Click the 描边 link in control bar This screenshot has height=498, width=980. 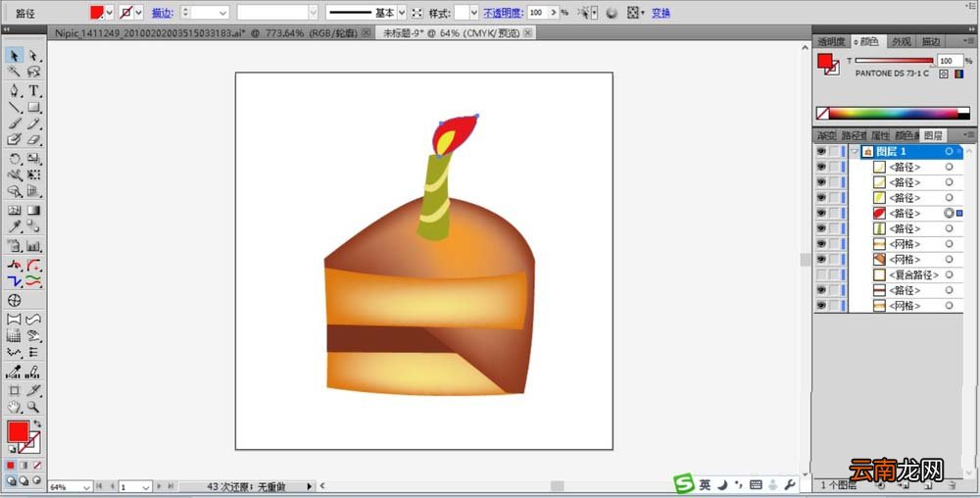tap(162, 13)
